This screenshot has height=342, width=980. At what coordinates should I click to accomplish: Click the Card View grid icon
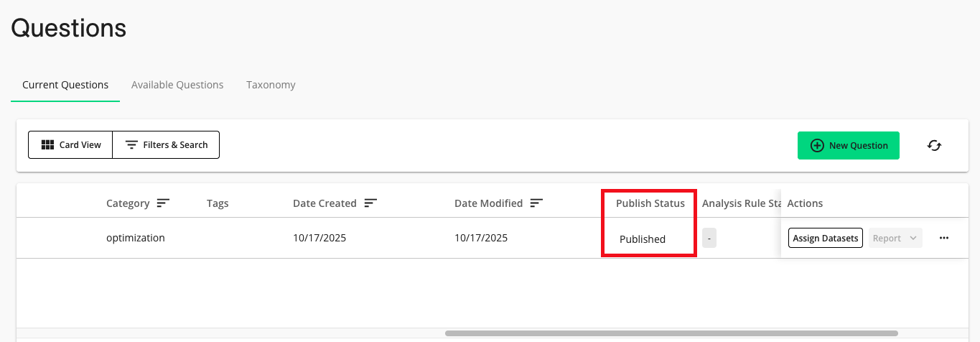coord(48,145)
